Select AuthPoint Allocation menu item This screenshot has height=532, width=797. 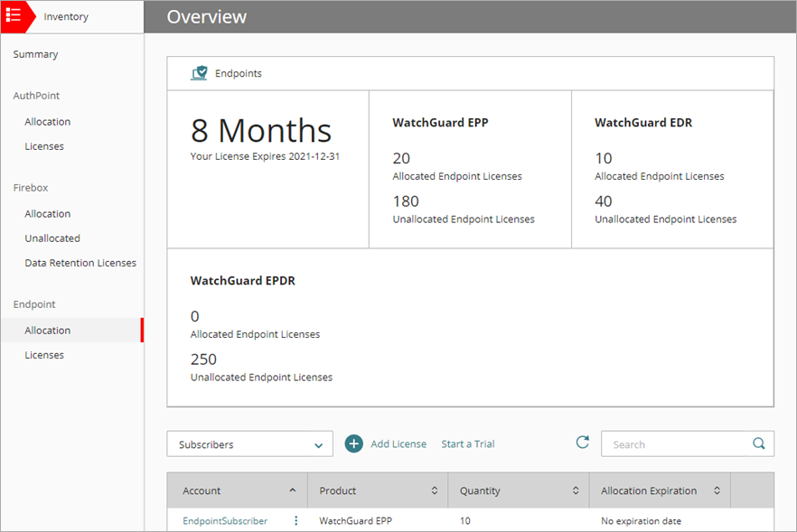click(x=48, y=122)
